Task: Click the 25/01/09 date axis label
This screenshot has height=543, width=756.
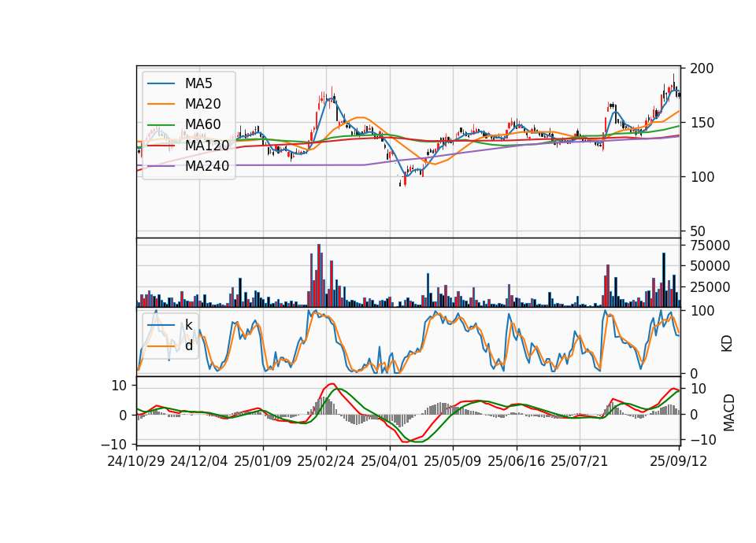Action: click(x=263, y=461)
